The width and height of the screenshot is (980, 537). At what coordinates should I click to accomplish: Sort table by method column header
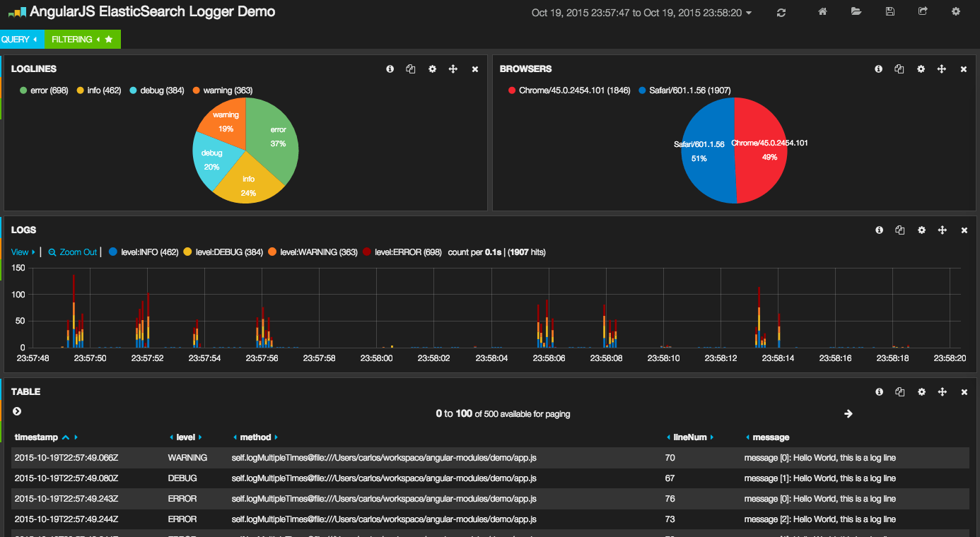click(255, 437)
